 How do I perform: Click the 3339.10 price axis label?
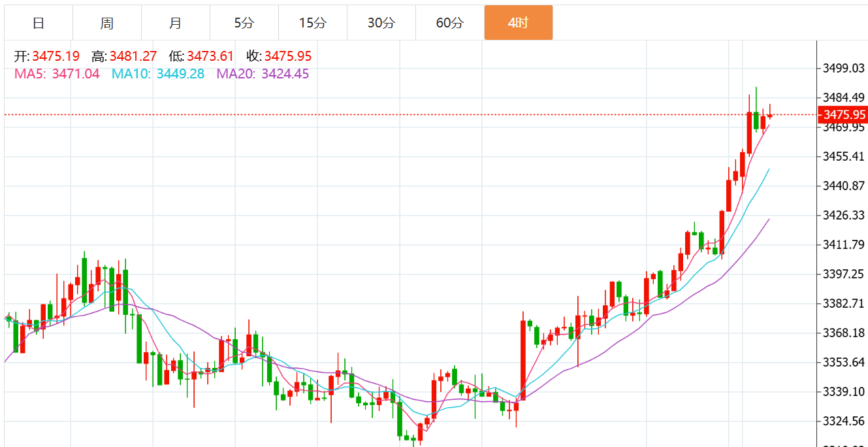tap(844, 391)
